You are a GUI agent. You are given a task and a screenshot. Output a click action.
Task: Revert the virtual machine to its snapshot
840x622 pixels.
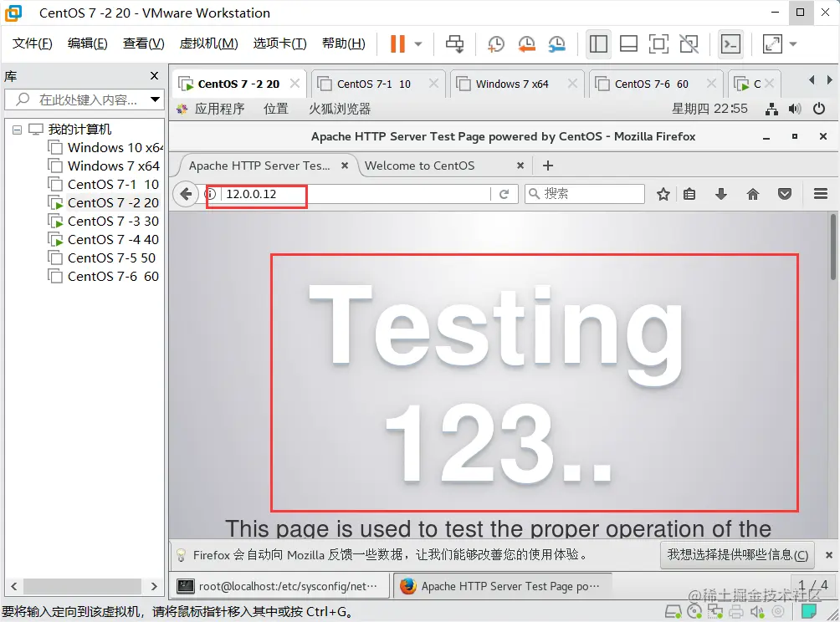pyautogui.click(x=526, y=43)
